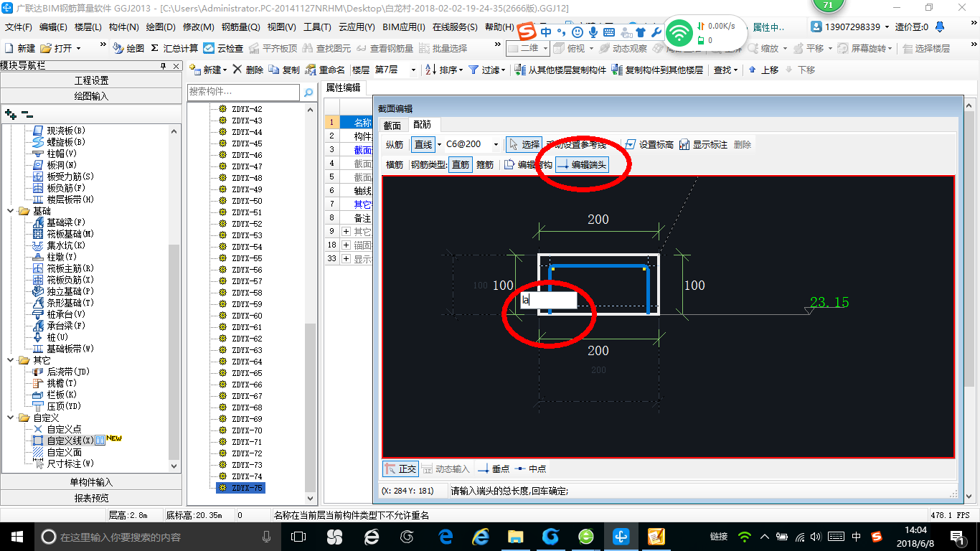Delete component with 删除 icon
The width and height of the screenshot is (980, 551).
pyautogui.click(x=248, y=70)
